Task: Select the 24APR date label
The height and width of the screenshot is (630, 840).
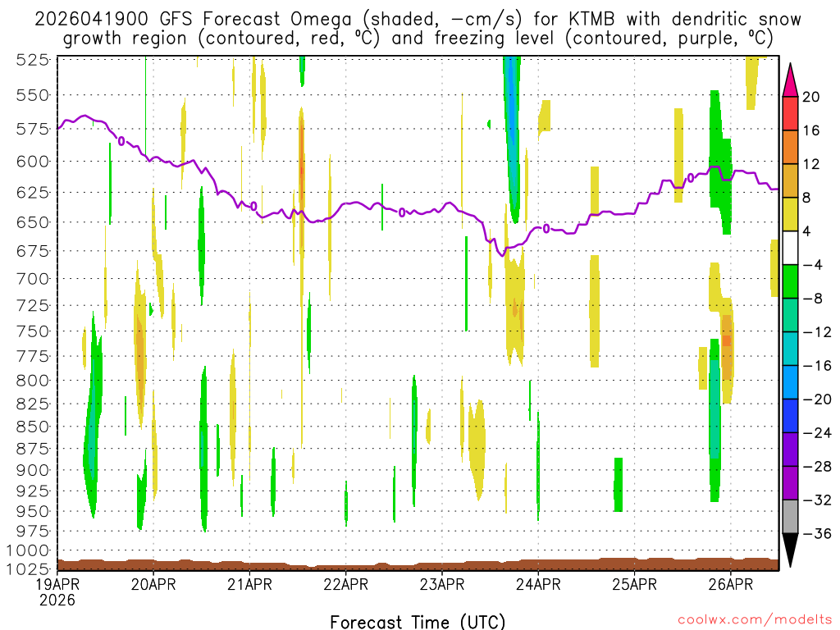Action: click(x=538, y=584)
